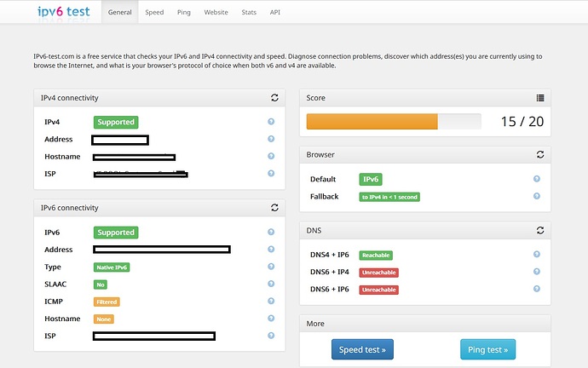Click the orange score progress bar
This screenshot has width=588, height=368.
point(372,122)
